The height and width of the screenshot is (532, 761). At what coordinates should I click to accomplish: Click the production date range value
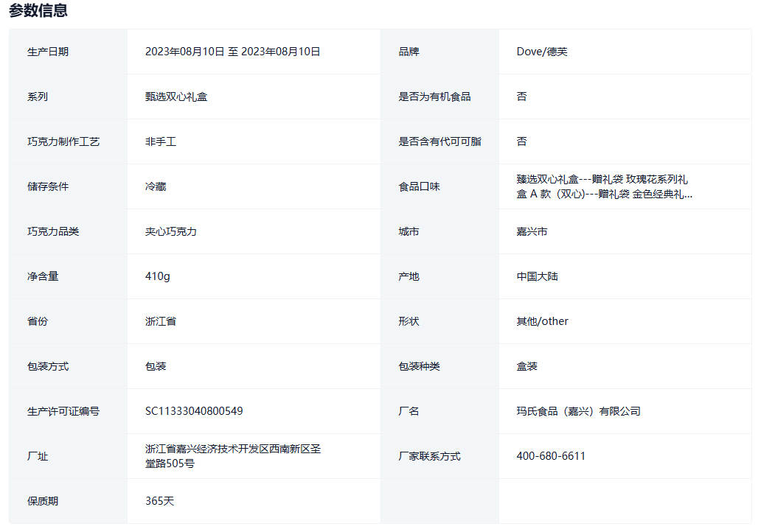tap(232, 52)
